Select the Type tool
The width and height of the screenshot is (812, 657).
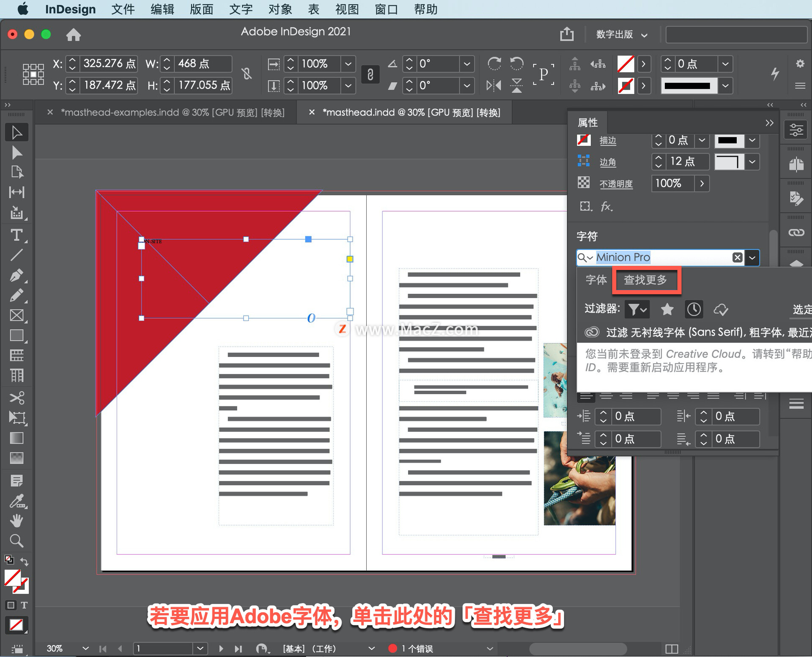[16, 235]
